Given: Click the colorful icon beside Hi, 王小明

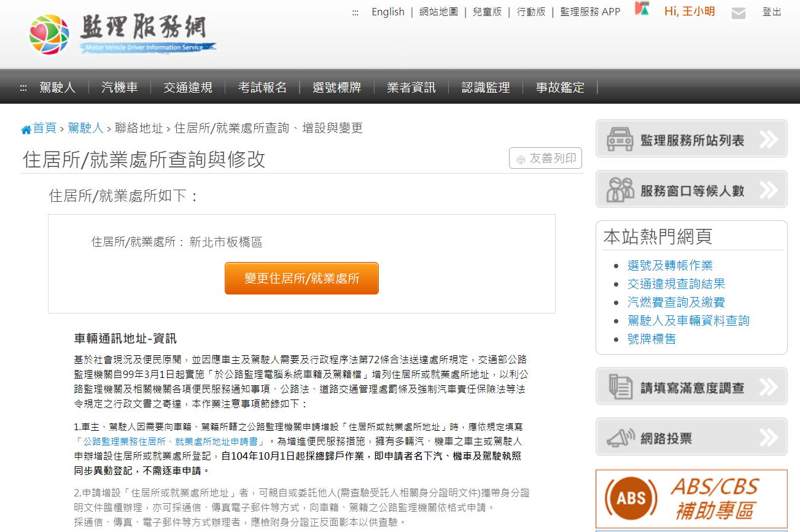Looking at the screenshot, I should pyautogui.click(x=642, y=10).
